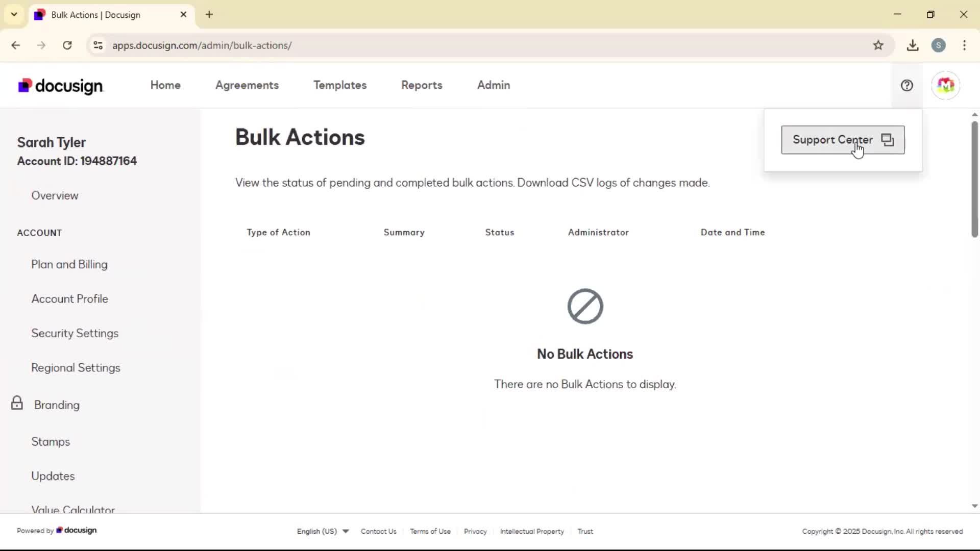Click the Docusign logo in header
This screenshot has width=980, height=551.
click(60, 86)
